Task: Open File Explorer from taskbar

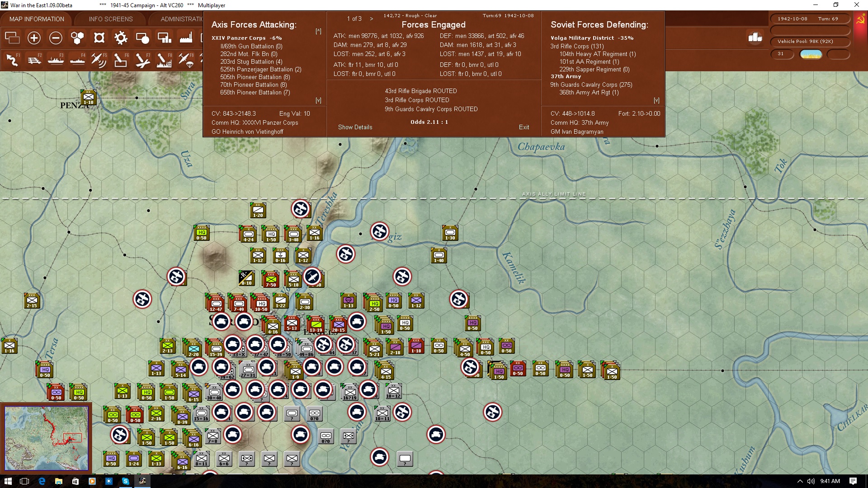Action: pos(58,481)
